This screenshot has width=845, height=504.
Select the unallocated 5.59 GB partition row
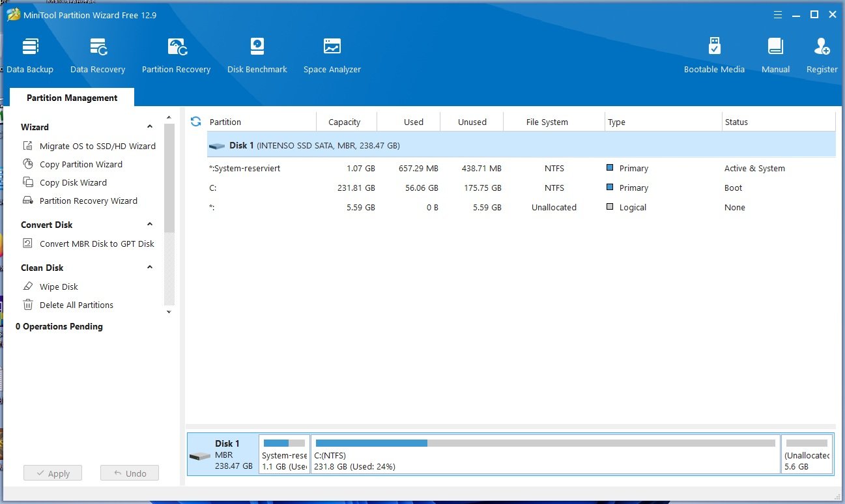[x=521, y=207]
